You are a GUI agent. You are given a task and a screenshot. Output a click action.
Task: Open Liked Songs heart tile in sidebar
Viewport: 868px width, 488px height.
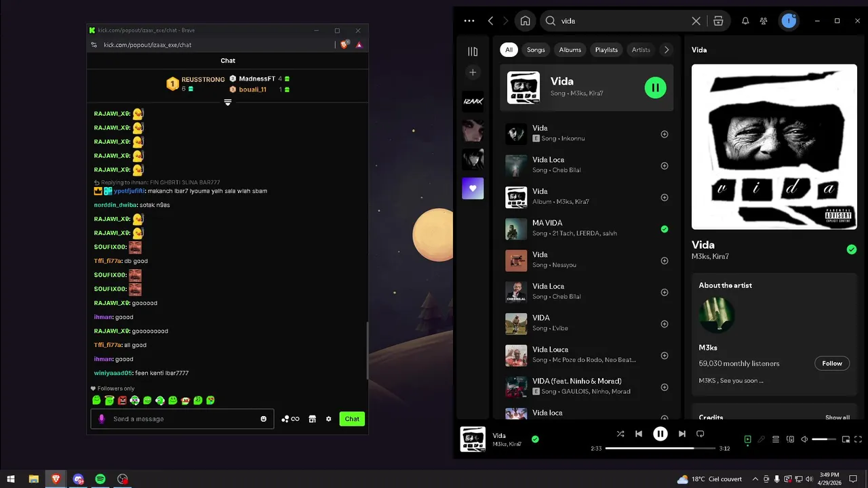[x=473, y=188]
